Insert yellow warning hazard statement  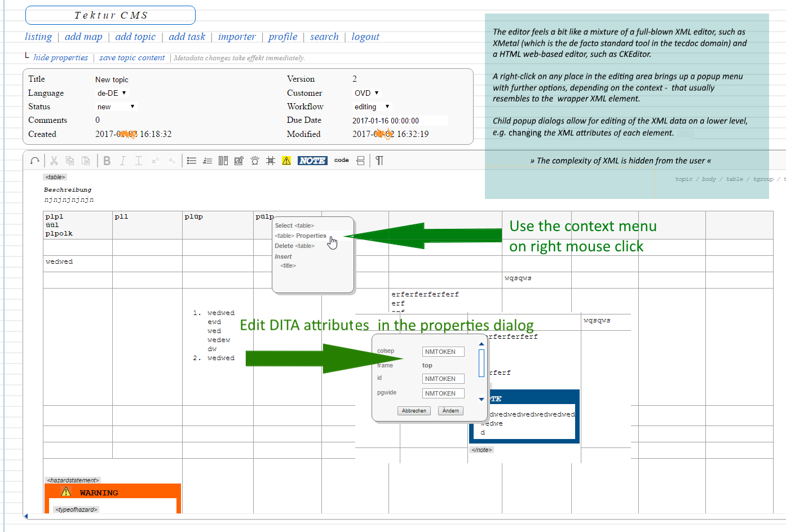[x=286, y=161]
